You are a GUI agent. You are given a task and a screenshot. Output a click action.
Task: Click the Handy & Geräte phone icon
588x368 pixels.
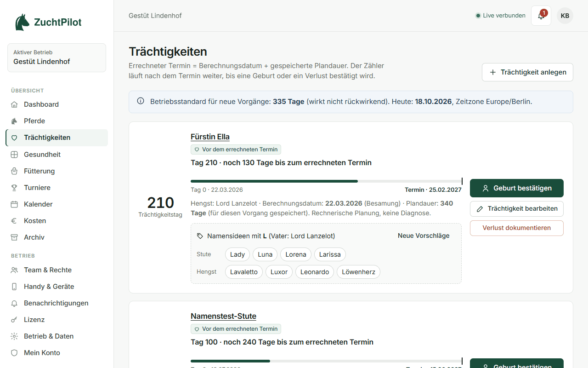(14, 287)
